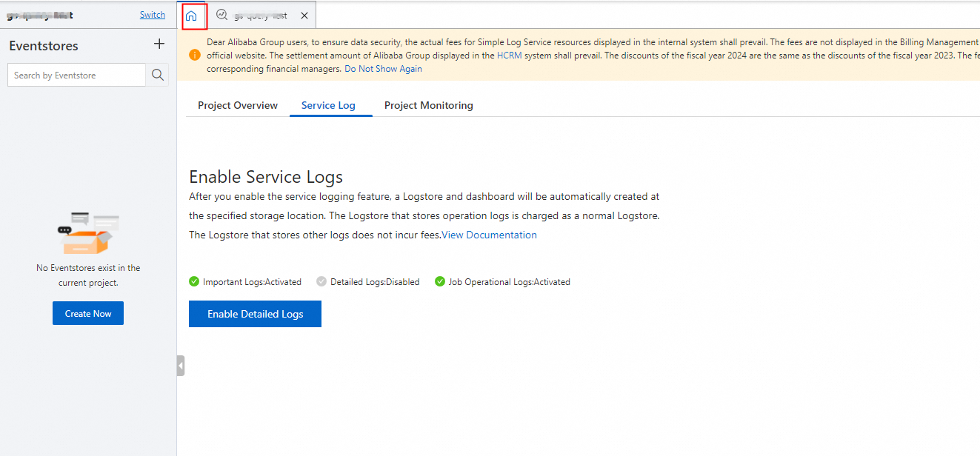Collapse the left sidebar panel handle
Screen dimensions: 980x456
181,366
